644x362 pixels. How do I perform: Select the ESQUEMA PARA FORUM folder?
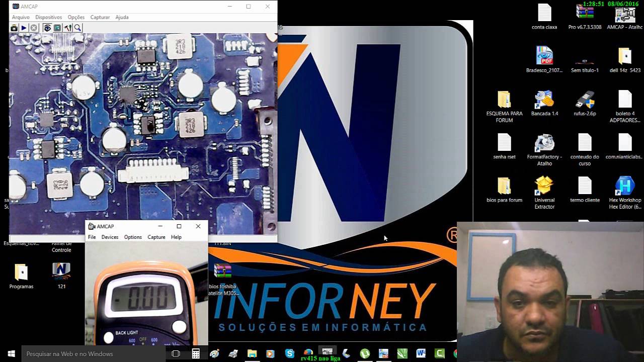504,107
